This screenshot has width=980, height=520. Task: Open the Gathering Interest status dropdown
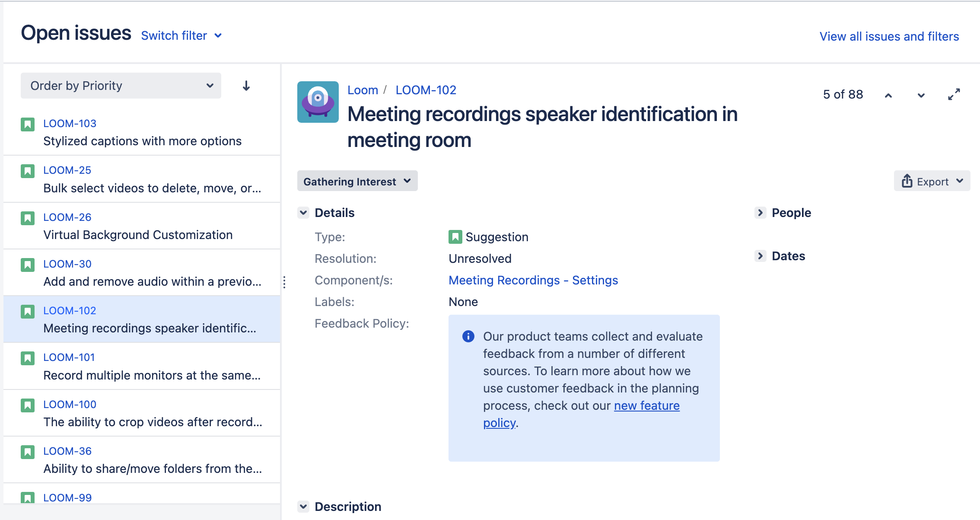point(357,181)
